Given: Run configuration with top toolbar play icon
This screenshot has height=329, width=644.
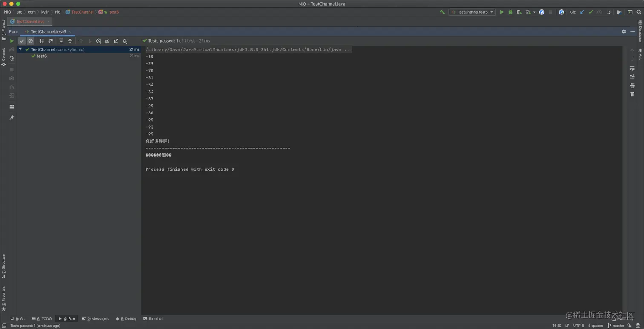Looking at the screenshot, I should coord(502,12).
